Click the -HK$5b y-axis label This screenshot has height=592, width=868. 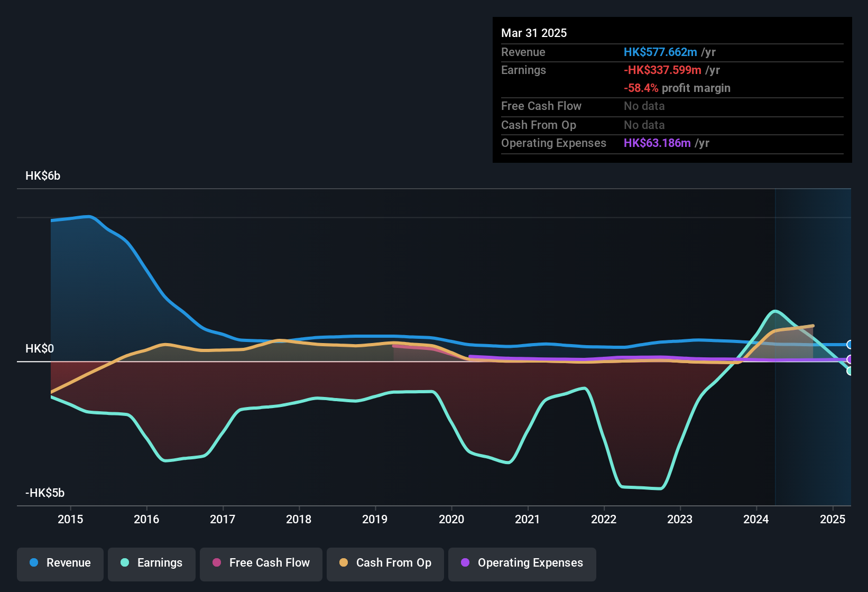tap(45, 493)
